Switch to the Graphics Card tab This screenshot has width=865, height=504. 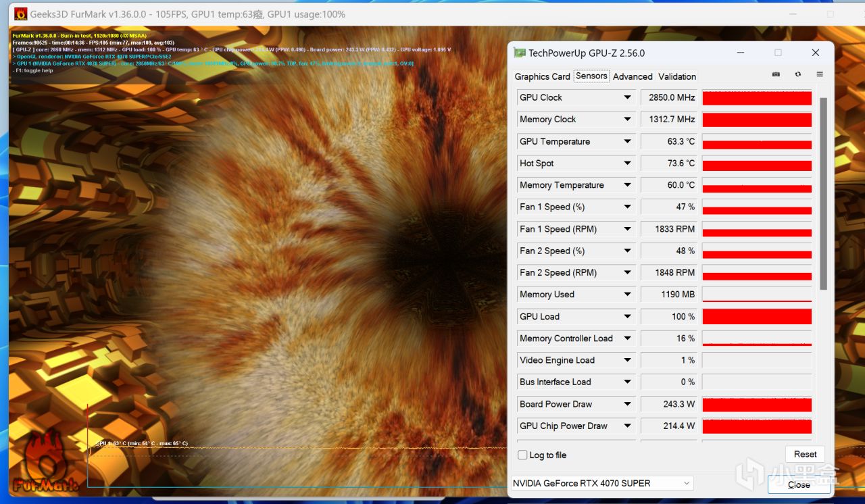pyautogui.click(x=542, y=76)
